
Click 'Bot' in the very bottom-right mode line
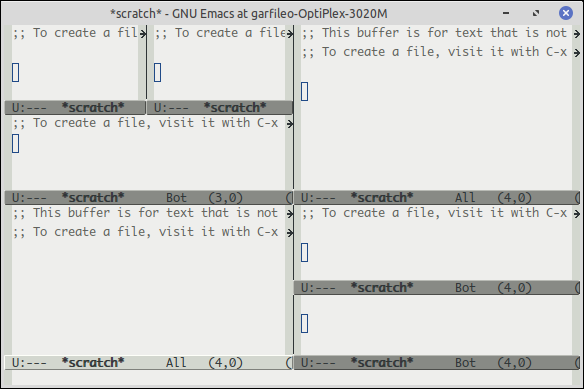coord(465,363)
